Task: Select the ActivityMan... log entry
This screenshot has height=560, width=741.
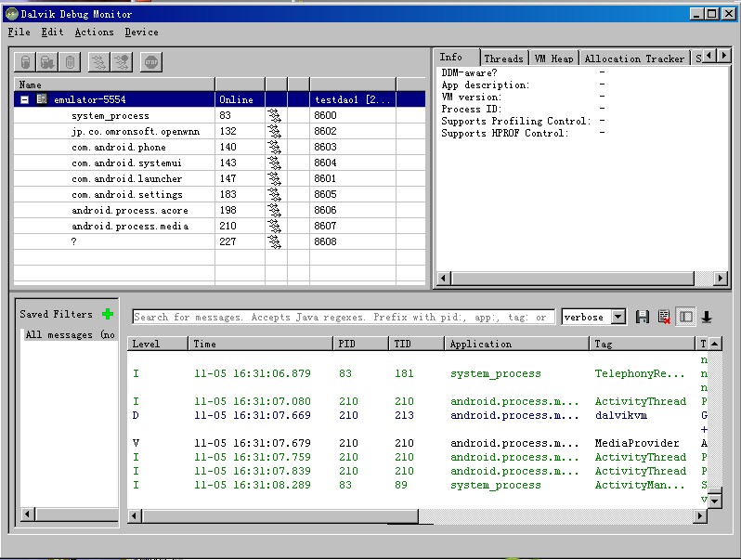Action: point(418,485)
